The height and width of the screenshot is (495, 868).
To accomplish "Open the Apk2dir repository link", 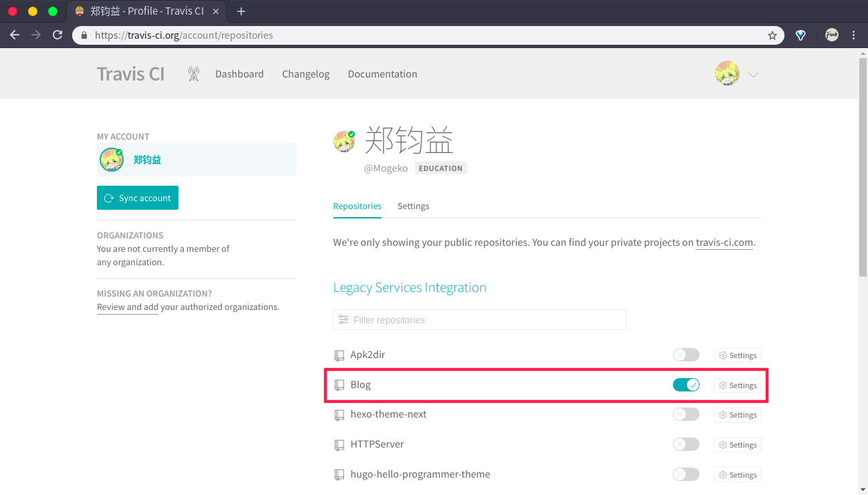I will [368, 355].
